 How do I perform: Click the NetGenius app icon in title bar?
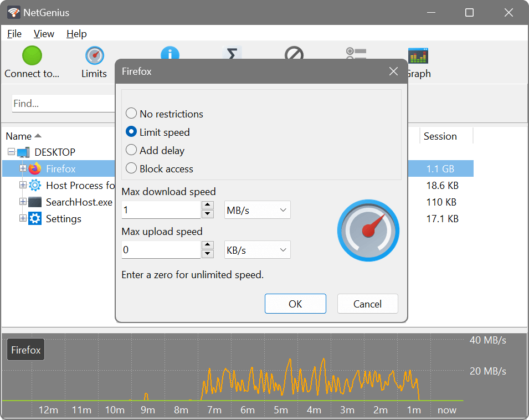tap(14, 13)
